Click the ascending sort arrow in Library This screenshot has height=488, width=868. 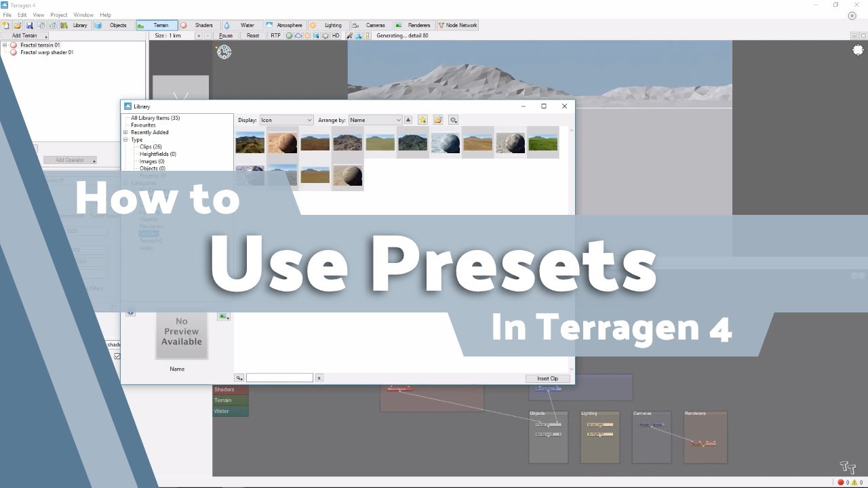(x=408, y=120)
